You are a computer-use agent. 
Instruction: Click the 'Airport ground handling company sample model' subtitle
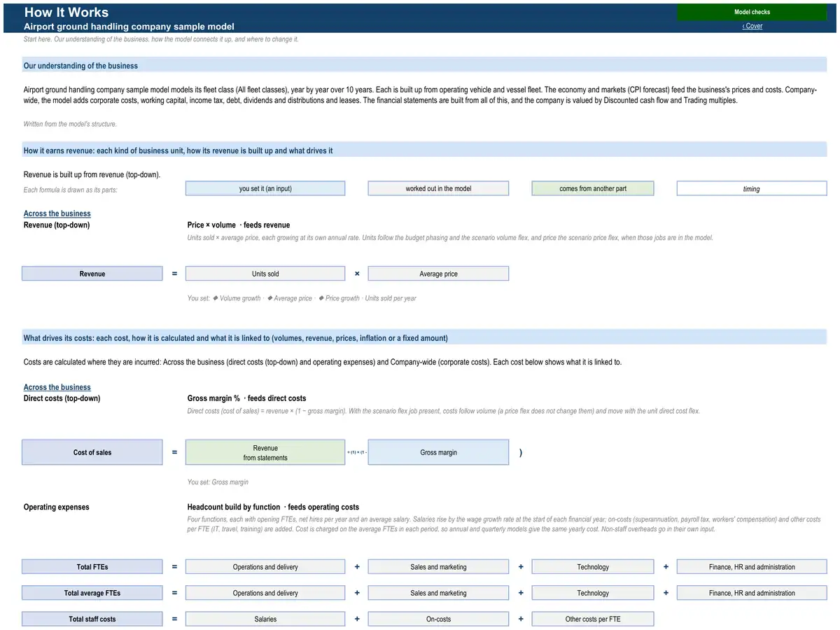(x=129, y=27)
